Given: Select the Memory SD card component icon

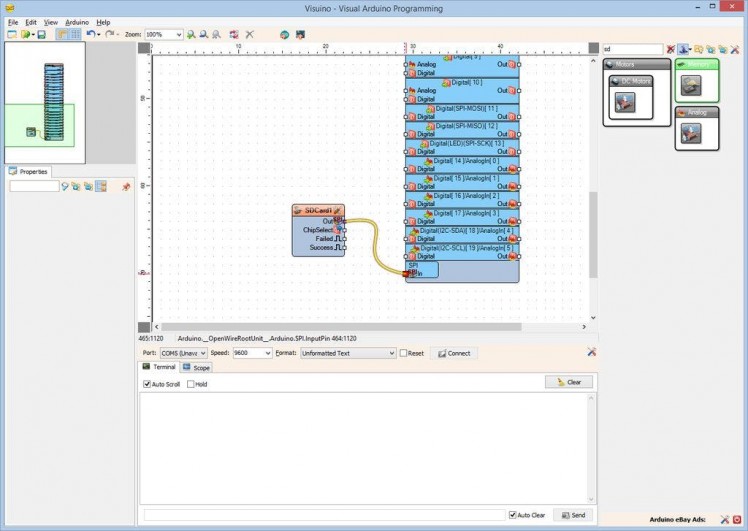Looking at the screenshot, I should pyautogui.click(x=691, y=86).
